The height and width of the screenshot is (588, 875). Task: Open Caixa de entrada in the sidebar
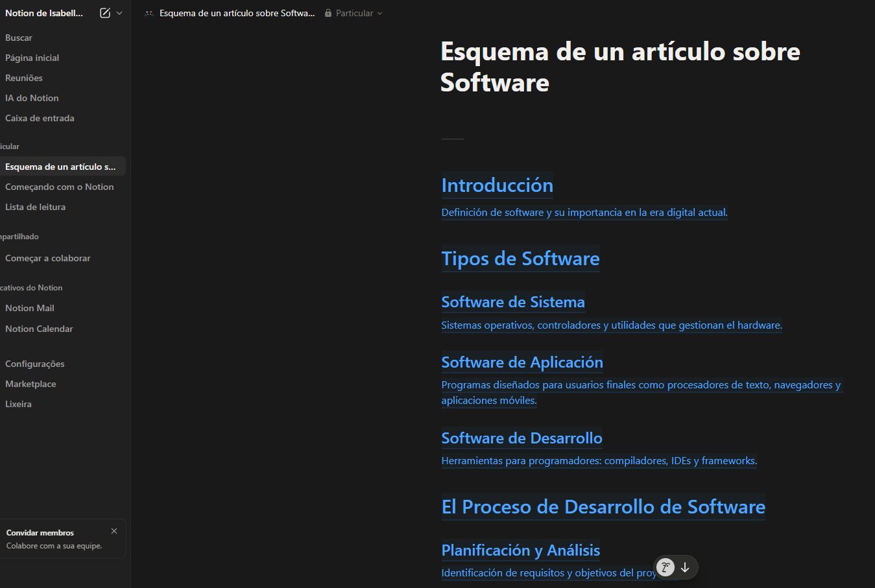pos(40,118)
